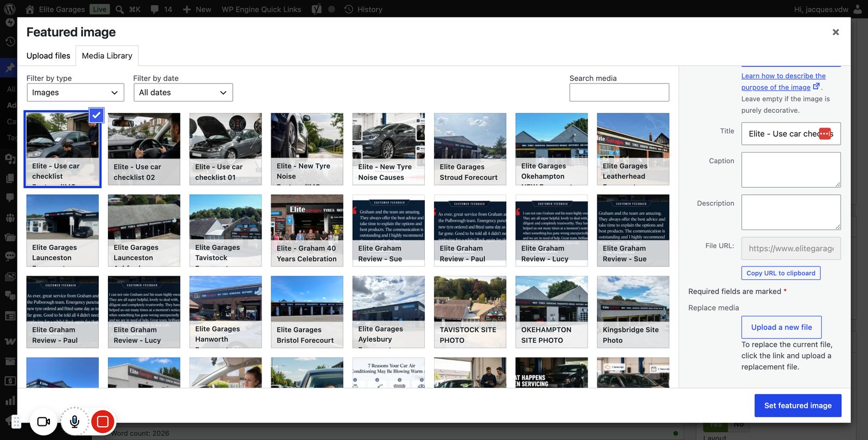Open the admin bar search icon
Viewport: 868px width, 440px height.
[120, 9]
